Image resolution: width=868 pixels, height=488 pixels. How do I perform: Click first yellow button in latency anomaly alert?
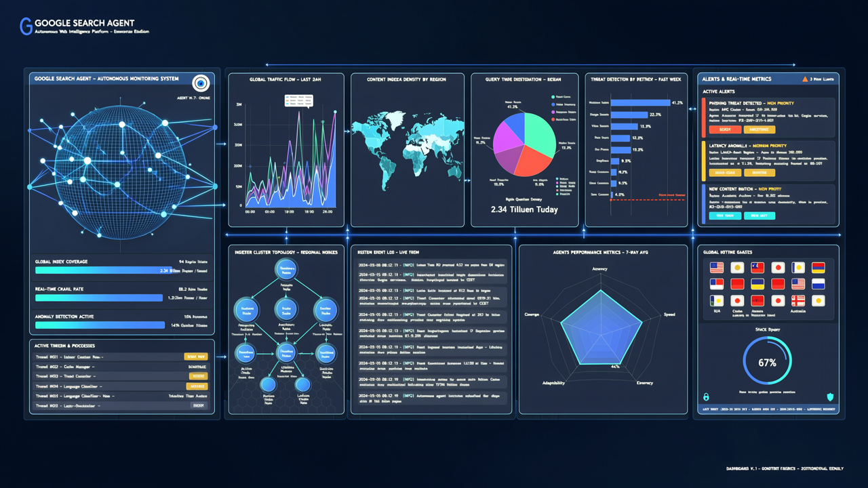pyautogui.click(x=724, y=173)
